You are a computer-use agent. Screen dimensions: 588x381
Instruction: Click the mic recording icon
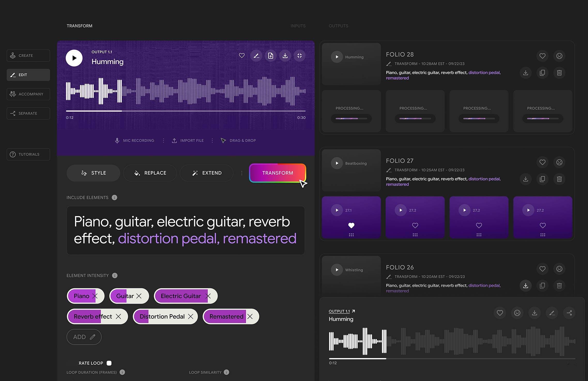[x=117, y=140]
